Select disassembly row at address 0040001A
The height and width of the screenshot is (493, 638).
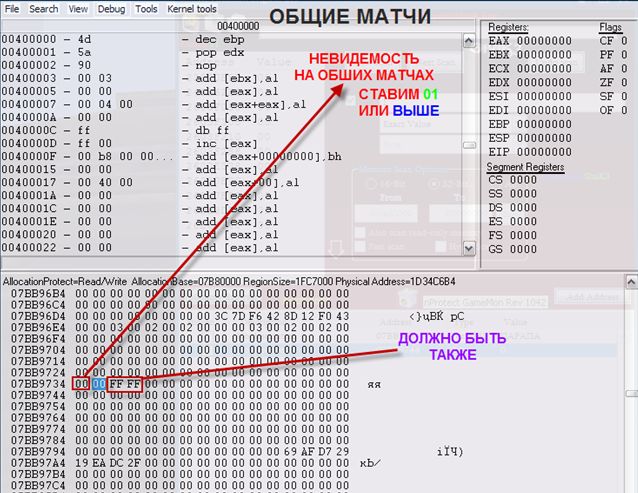[x=232, y=196]
